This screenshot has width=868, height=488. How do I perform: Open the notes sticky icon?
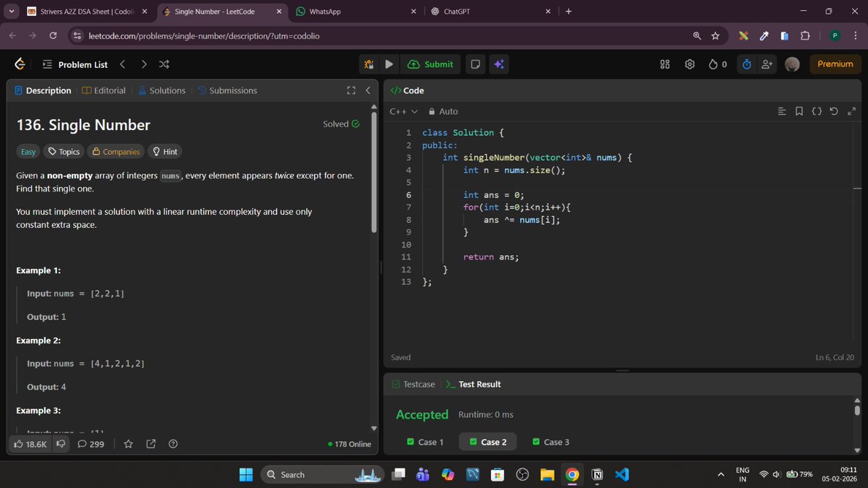pos(475,64)
